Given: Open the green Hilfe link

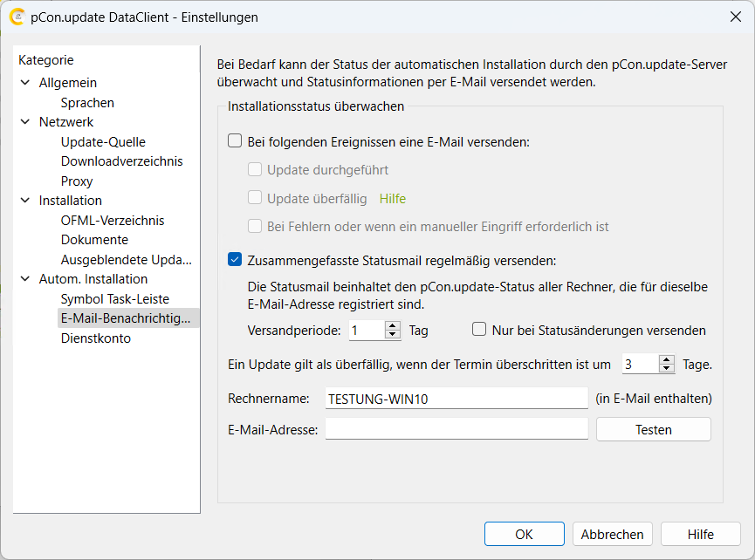Looking at the screenshot, I should point(393,199).
